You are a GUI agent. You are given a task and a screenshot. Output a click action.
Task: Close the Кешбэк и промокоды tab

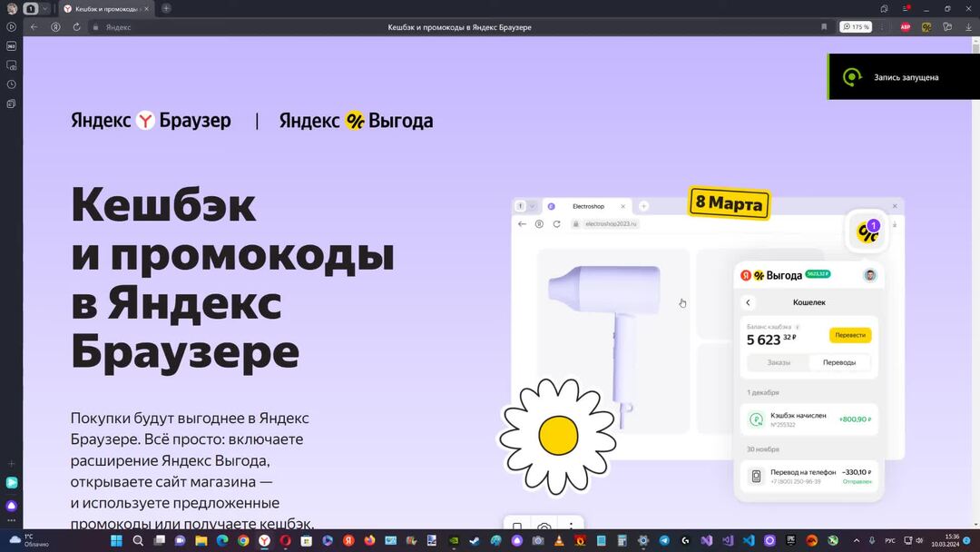coord(146,9)
